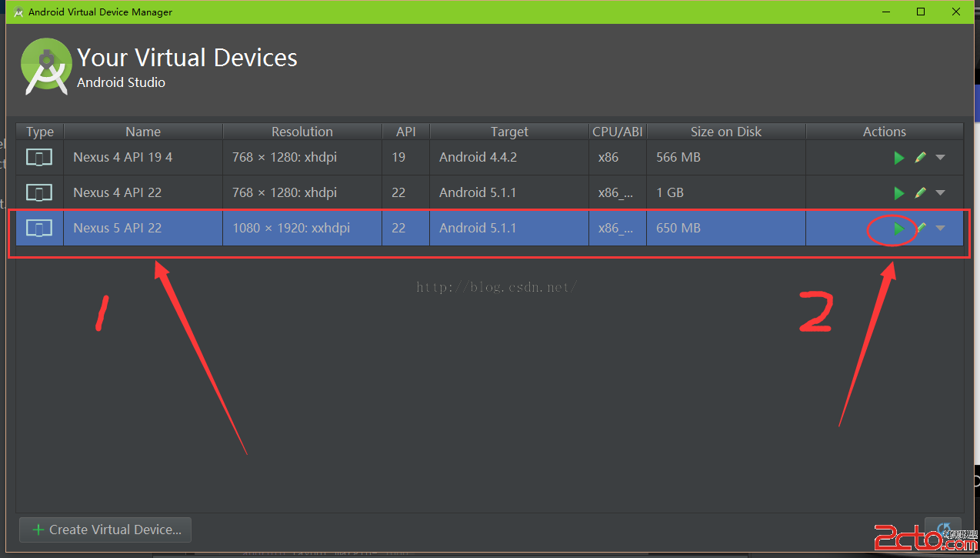The width and height of the screenshot is (980, 558).
Task: Run the Nexus 5 API 22 emulator
Action: click(898, 229)
